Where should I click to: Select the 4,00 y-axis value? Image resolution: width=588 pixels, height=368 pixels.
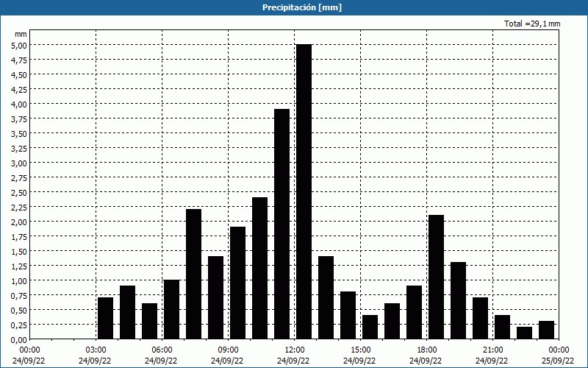coord(19,104)
